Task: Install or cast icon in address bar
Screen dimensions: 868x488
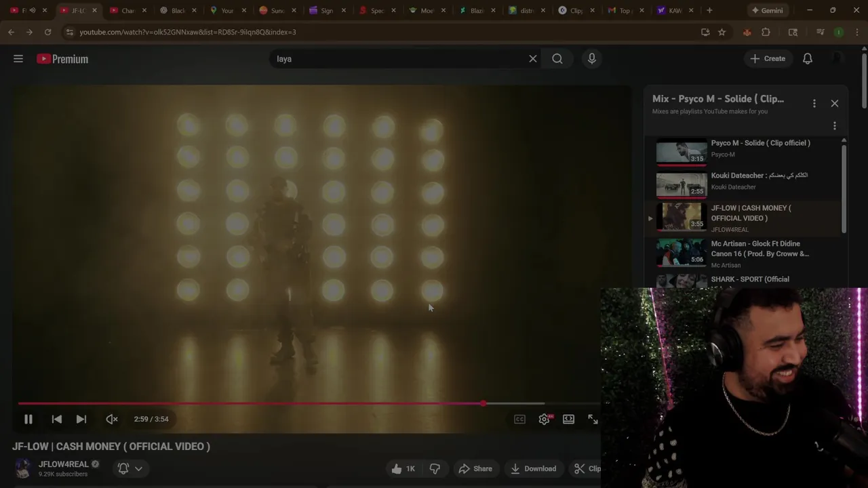Action: pyautogui.click(x=705, y=32)
